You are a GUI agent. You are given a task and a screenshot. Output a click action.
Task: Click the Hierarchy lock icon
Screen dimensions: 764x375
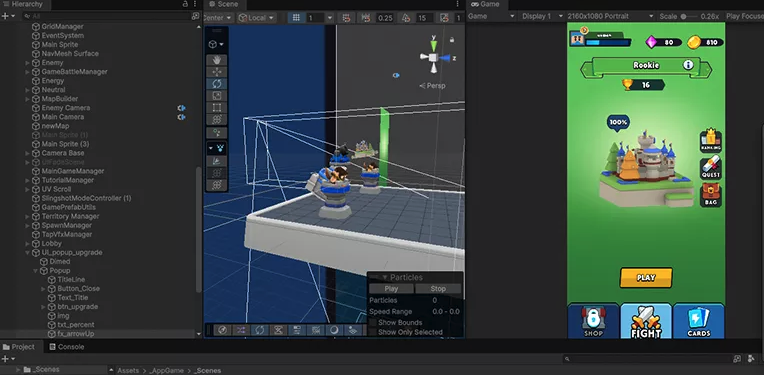coord(185,4)
